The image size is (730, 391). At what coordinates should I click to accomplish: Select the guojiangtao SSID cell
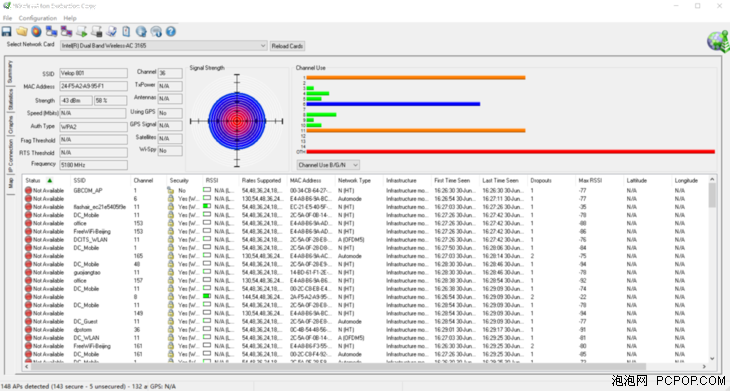coord(87,272)
